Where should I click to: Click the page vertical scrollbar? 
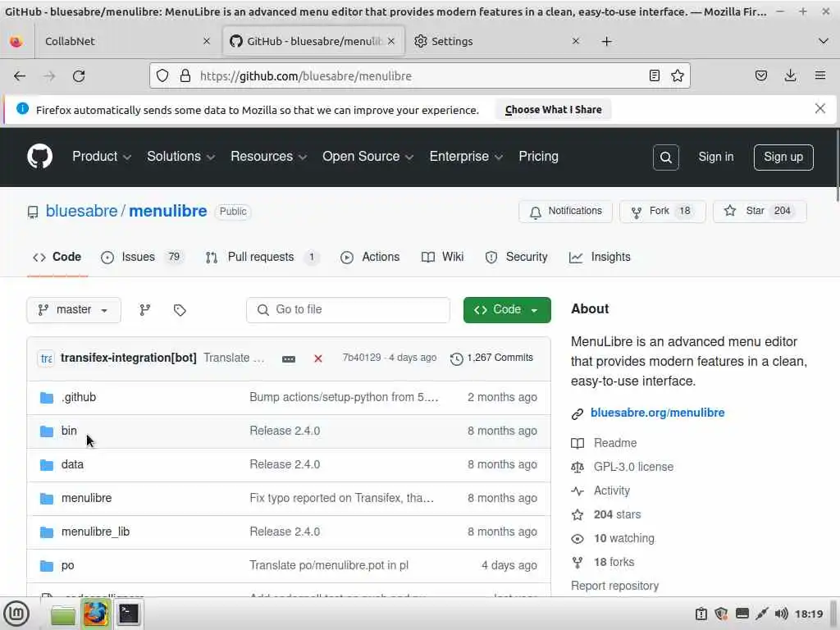(x=837, y=165)
